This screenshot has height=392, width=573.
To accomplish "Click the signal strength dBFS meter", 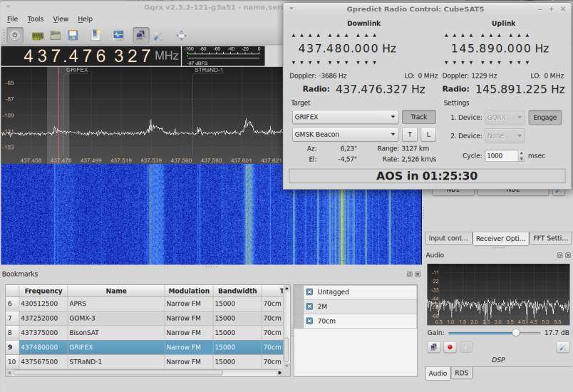I will (x=223, y=56).
